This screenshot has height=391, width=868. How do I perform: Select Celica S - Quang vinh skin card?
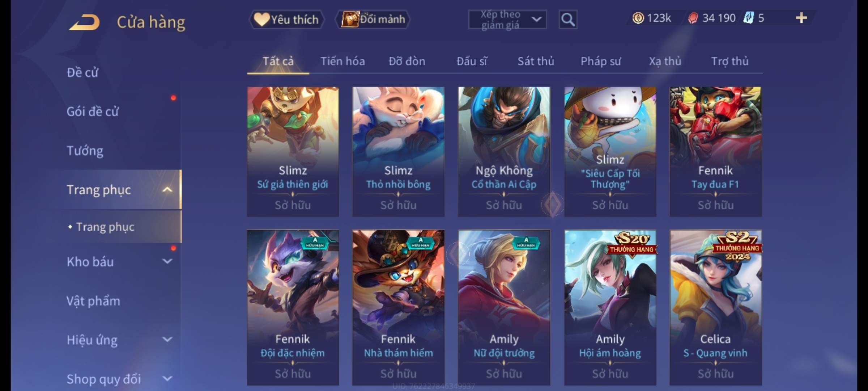pyautogui.click(x=715, y=307)
